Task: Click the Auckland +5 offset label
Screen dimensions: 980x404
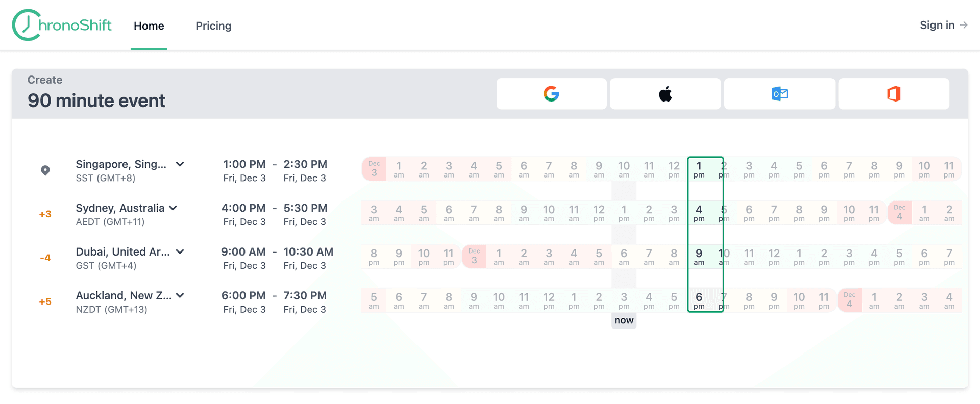Action: (45, 301)
